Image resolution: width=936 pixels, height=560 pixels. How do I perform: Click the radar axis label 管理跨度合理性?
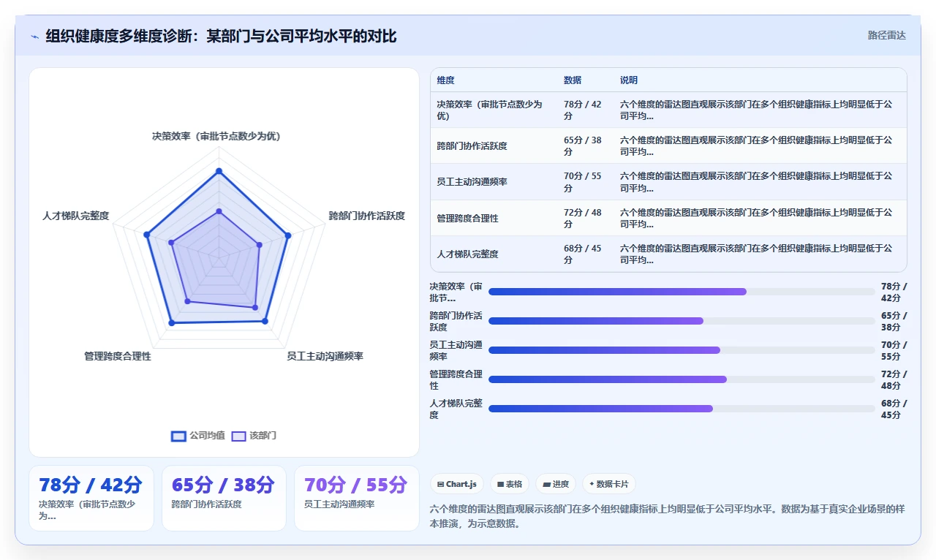point(118,356)
